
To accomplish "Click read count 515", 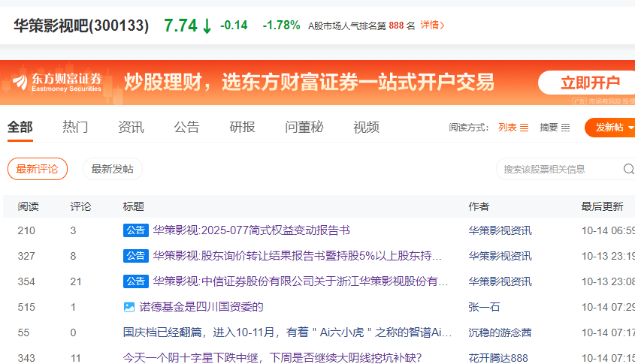I will (26, 307).
